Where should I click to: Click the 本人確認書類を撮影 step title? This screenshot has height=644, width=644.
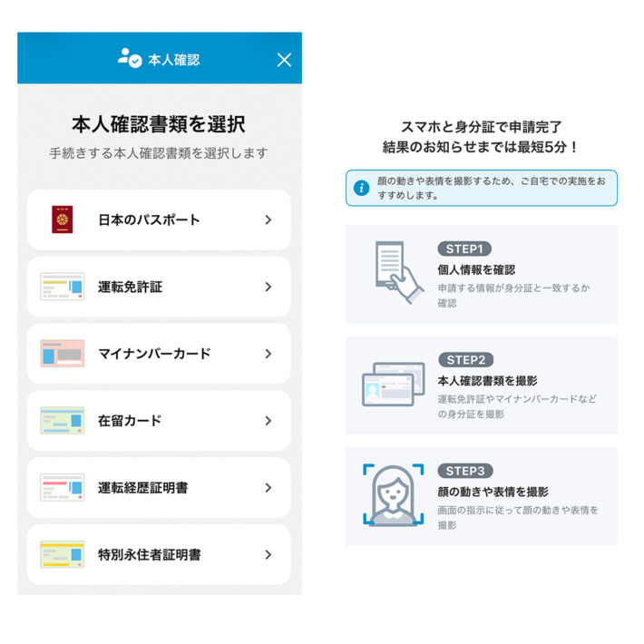[487, 381]
